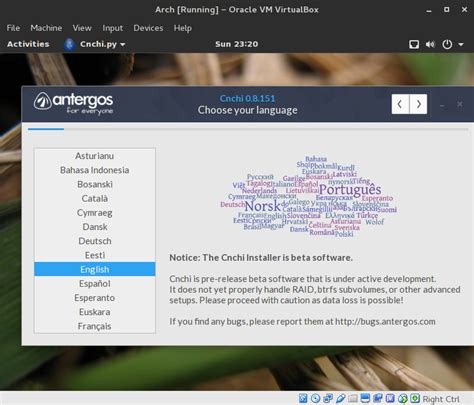Click the http://bugs.antergos.com link text
Viewport: 474px width, 405px height.
tap(385, 322)
